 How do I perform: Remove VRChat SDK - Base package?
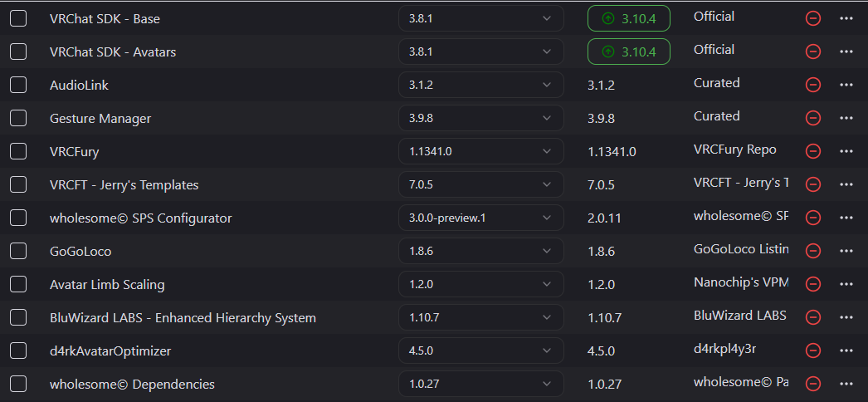812,18
